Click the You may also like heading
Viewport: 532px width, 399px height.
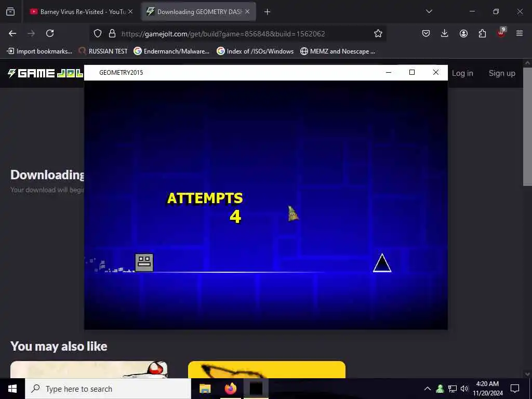point(59,347)
